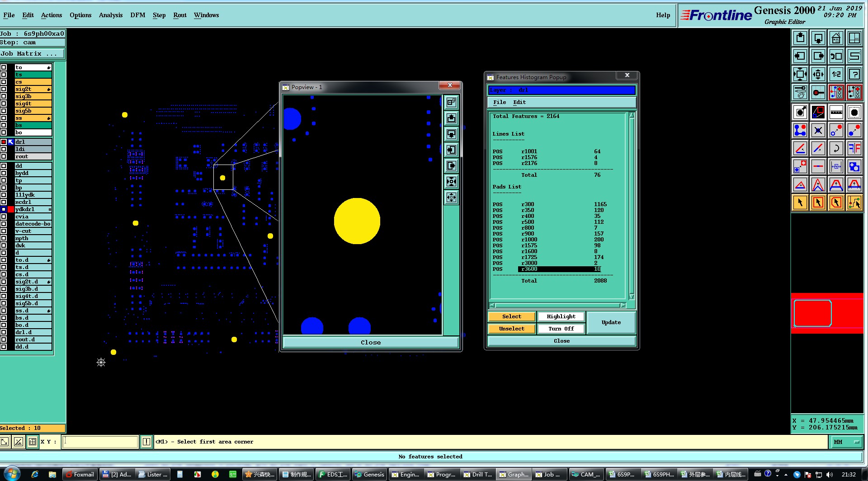868x481 pixels.
Task: Click the rotate curved arrow icon
Action: (x=836, y=148)
